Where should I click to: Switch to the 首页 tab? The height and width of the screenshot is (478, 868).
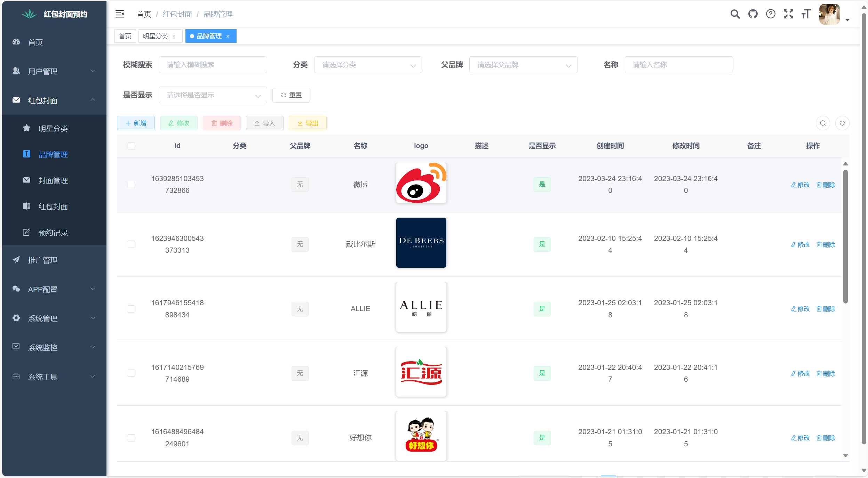[x=125, y=36]
